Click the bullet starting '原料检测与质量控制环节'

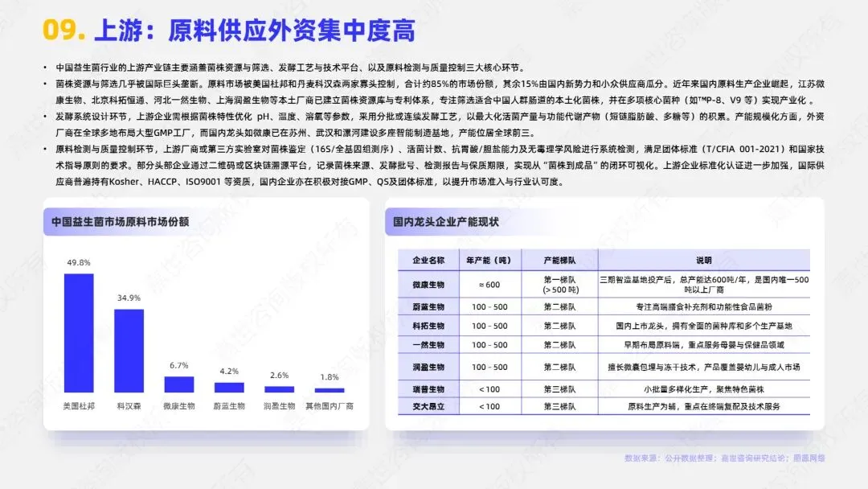[x=440, y=165]
